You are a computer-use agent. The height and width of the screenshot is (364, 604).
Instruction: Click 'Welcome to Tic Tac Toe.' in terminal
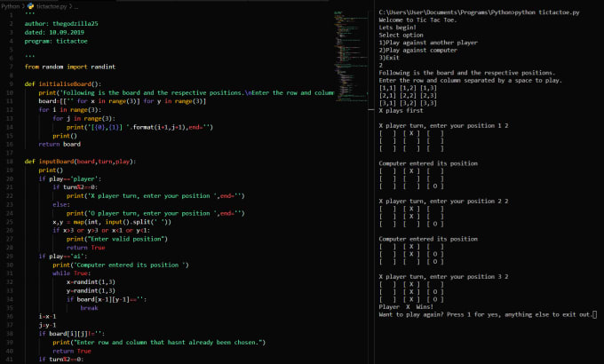pyautogui.click(x=417, y=20)
